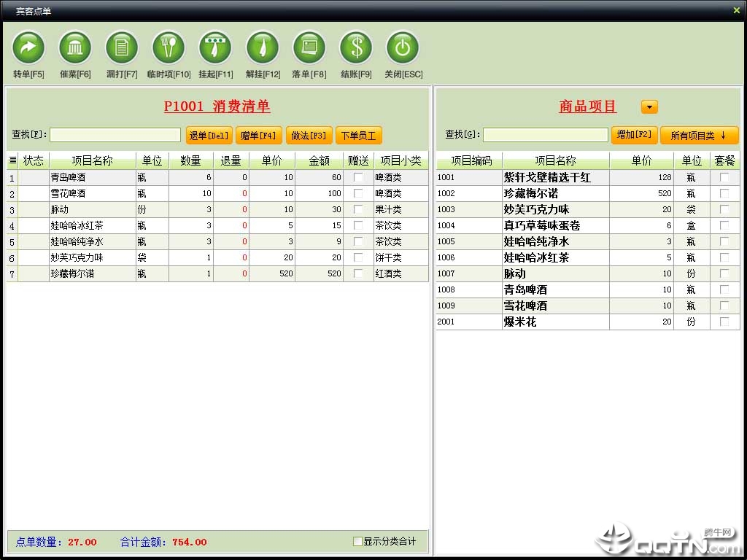Click the 转单[F5] transfer order icon

click(28, 47)
